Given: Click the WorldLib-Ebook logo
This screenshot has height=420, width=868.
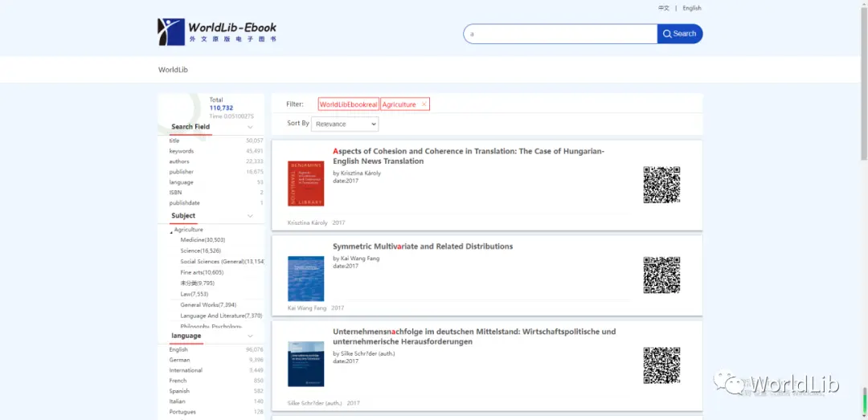Looking at the screenshot, I should (217, 31).
